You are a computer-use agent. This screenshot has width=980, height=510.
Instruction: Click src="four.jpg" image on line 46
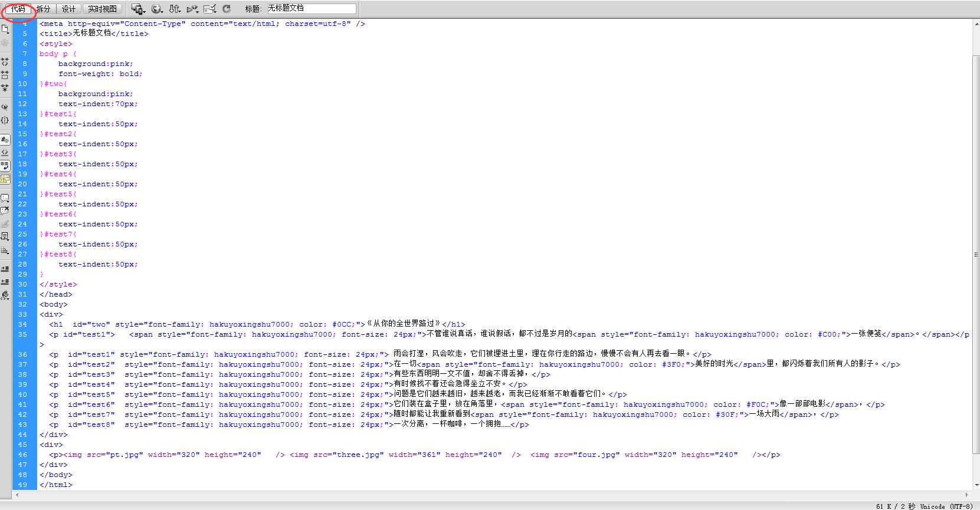[646, 455]
